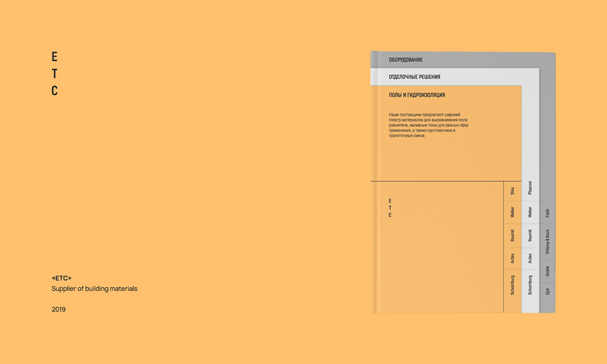Click the white Baumit side tab

[x=530, y=235]
